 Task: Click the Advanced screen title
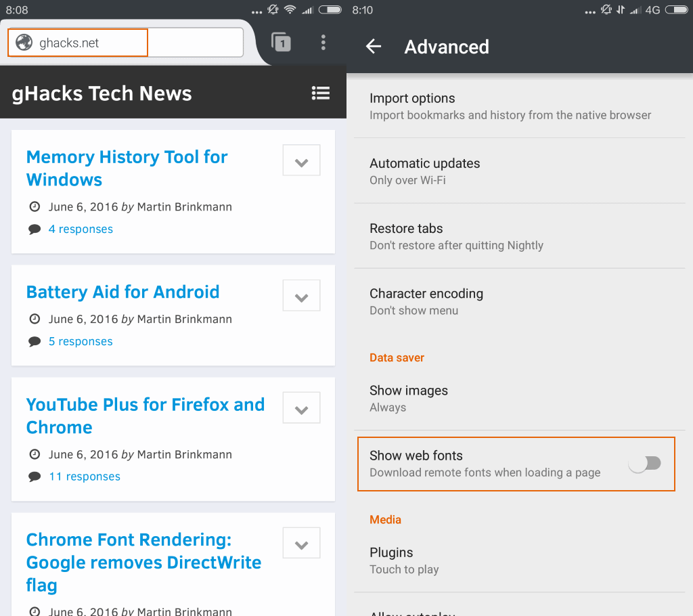[x=447, y=47]
